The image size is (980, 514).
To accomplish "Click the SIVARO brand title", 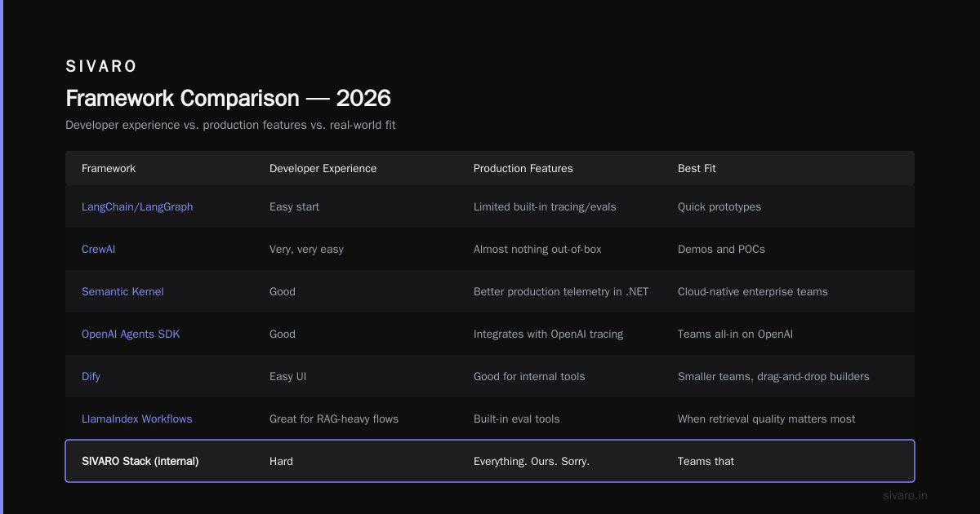I will [101, 66].
